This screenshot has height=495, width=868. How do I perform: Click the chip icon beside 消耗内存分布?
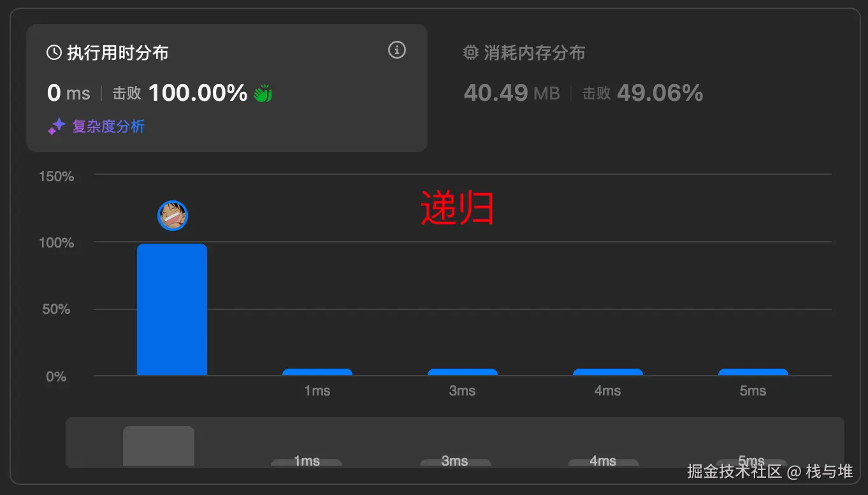click(470, 53)
